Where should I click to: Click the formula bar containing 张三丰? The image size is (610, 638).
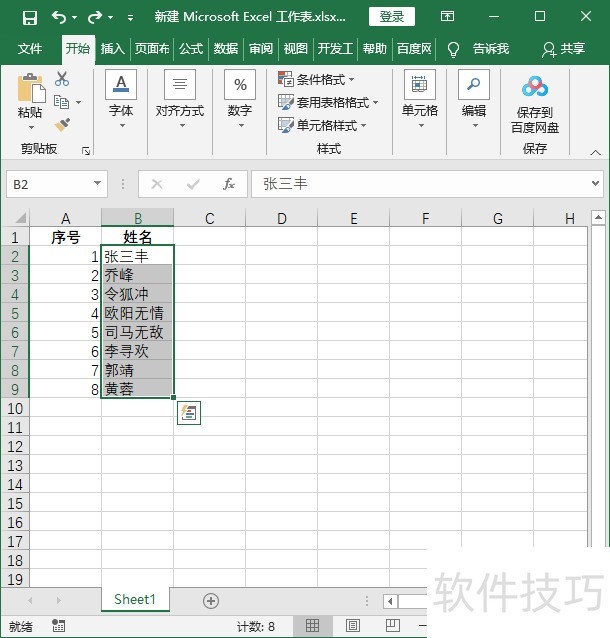pos(420,184)
